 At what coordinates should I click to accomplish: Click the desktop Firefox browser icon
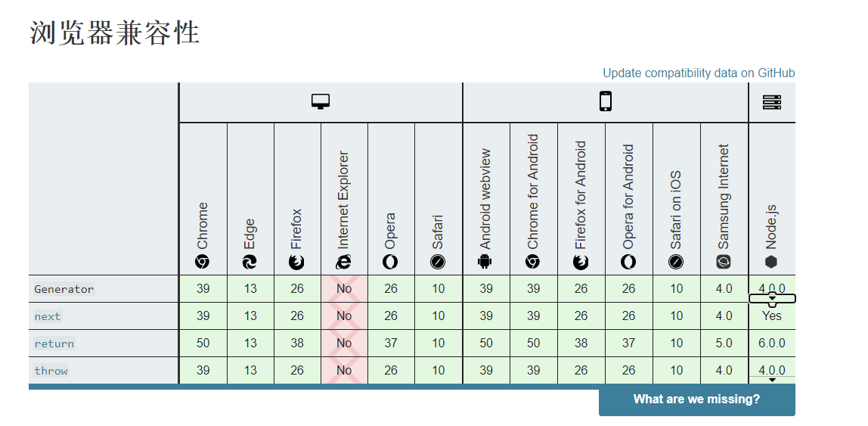(x=296, y=262)
